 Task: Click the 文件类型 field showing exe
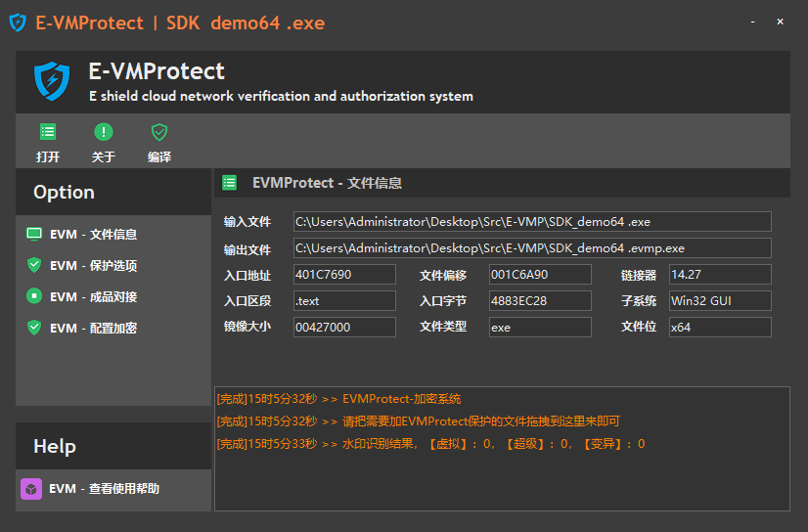click(x=540, y=327)
